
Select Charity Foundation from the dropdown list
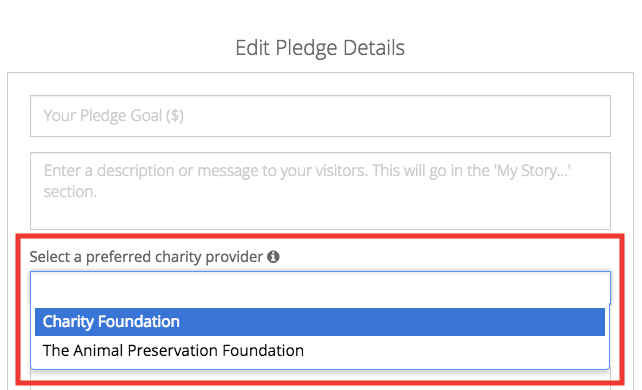[x=320, y=322]
